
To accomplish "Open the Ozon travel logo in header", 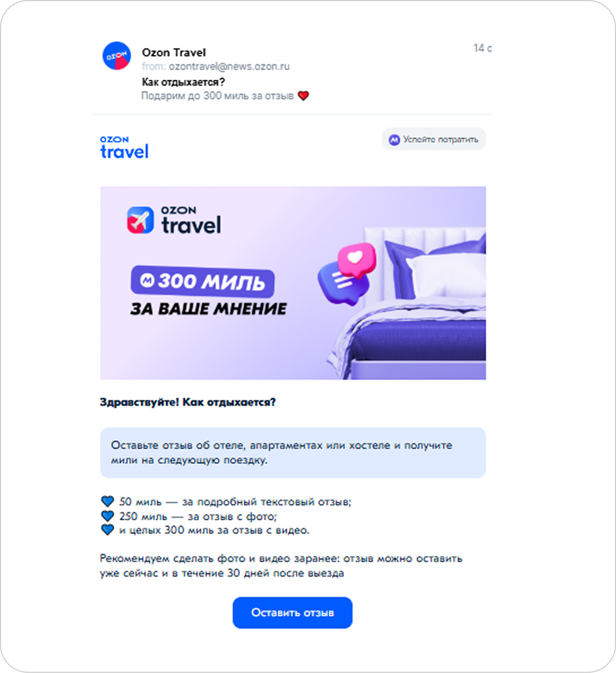I will (x=124, y=147).
